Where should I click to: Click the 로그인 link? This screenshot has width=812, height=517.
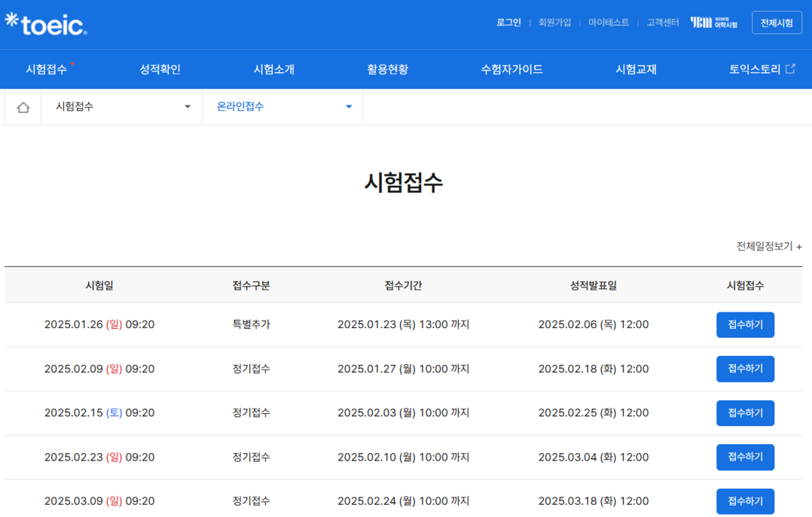click(508, 23)
